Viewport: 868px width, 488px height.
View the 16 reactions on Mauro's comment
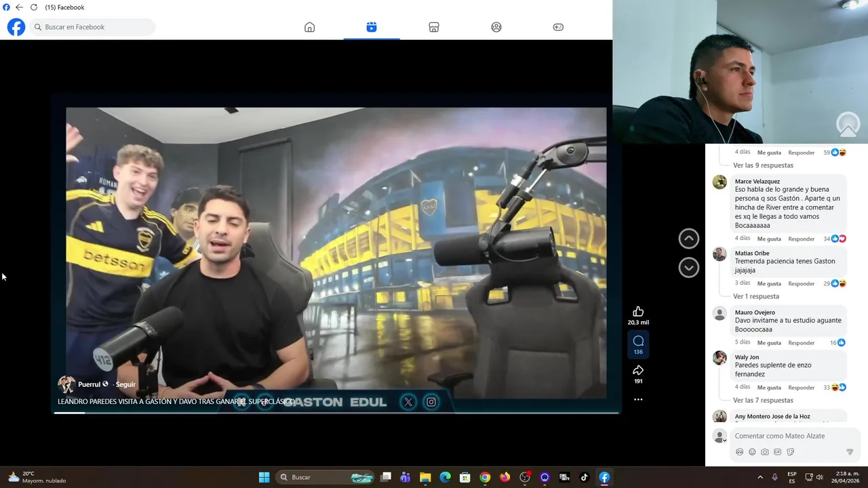coord(837,342)
